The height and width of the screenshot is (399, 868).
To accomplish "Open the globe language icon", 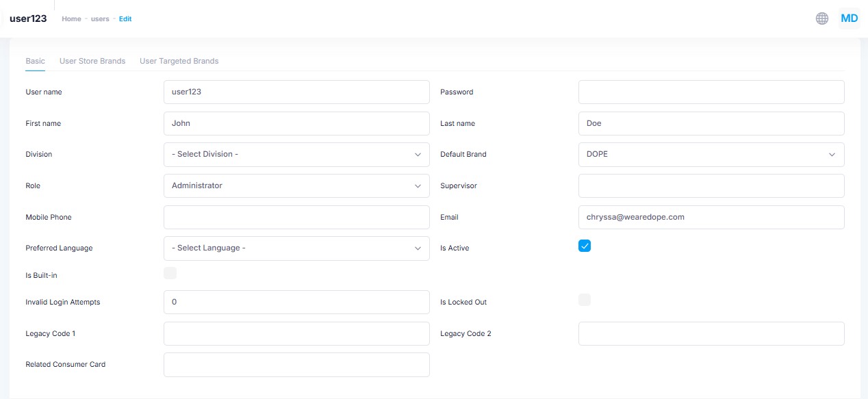I will point(822,18).
